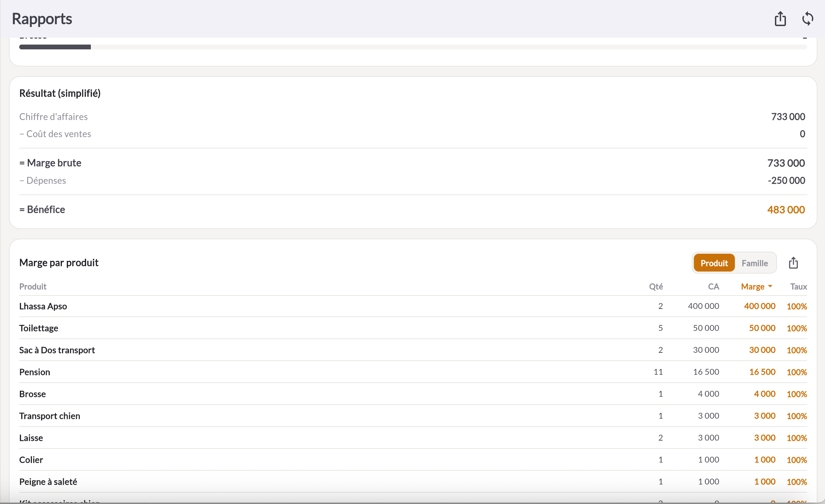Screen dimensions: 825x504
Task: Select the Pension product row
Action: tap(413, 372)
